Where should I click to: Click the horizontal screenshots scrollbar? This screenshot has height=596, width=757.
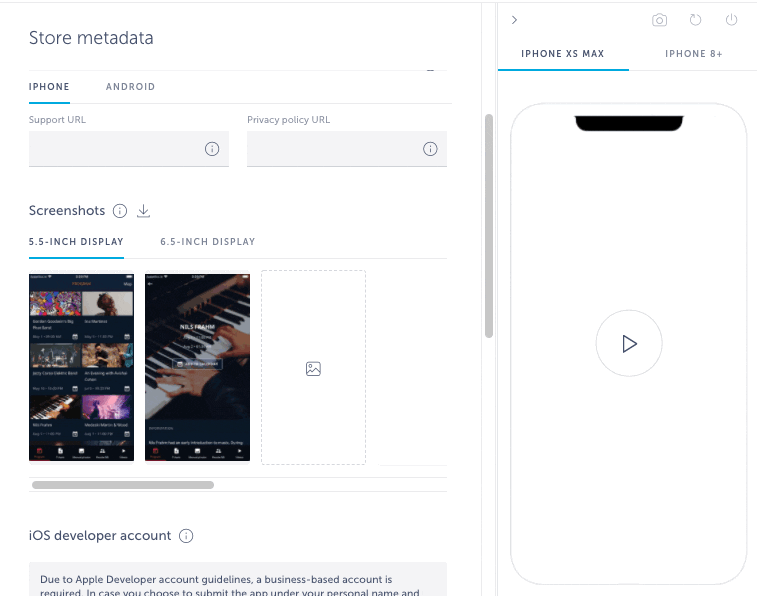(123, 485)
